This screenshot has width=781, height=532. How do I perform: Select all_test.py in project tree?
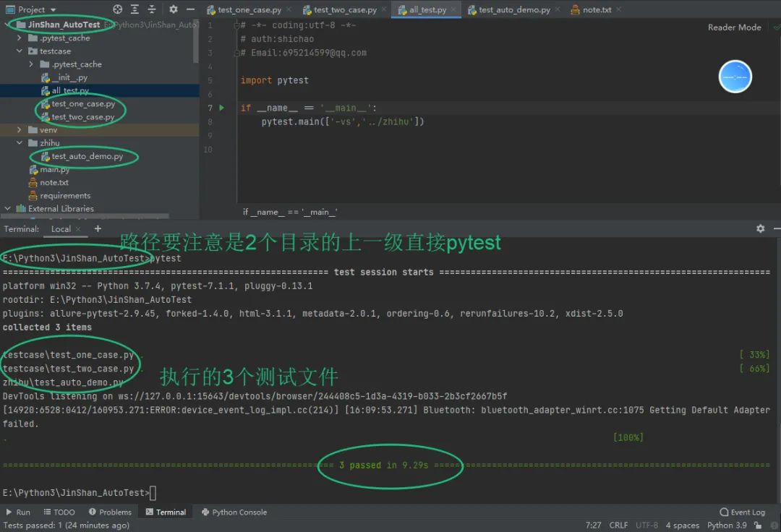point(65,90)
